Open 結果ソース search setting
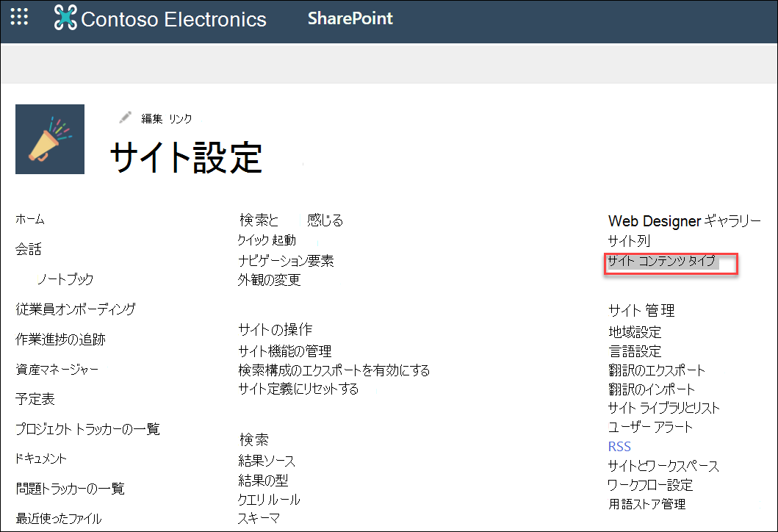The width and height of the screenshot is (778, 532). (x=267, y=461)
